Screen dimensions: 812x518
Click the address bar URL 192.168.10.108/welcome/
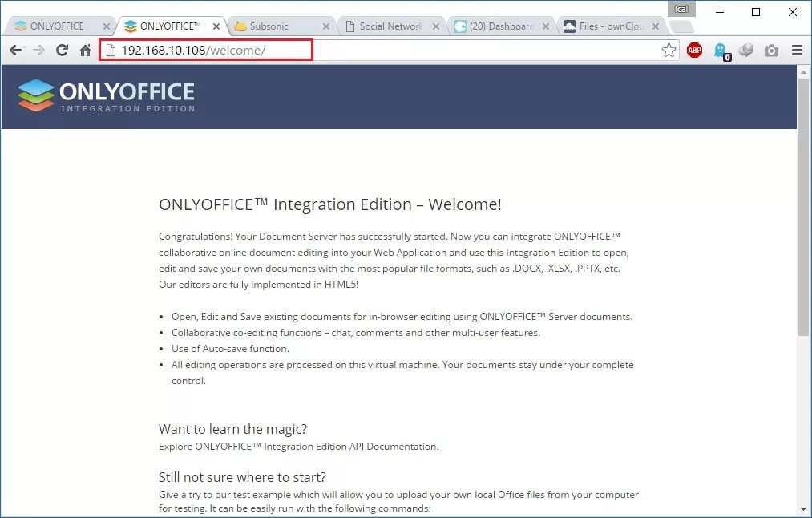tap(193, 51)
